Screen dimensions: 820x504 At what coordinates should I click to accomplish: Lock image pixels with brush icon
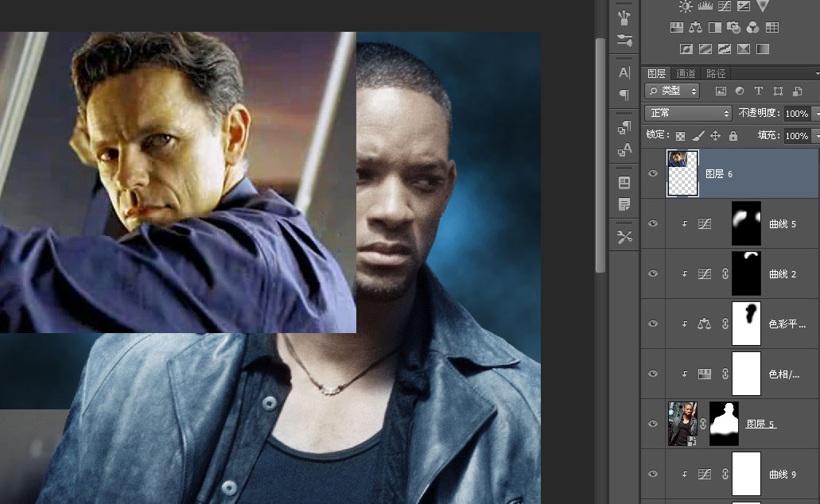point(698,136)
